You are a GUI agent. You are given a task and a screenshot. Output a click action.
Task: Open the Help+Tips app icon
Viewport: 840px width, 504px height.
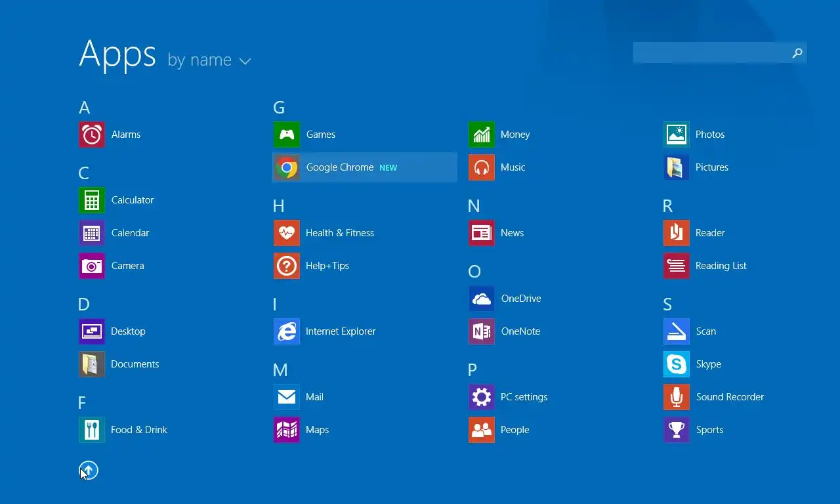pos(287,266)
